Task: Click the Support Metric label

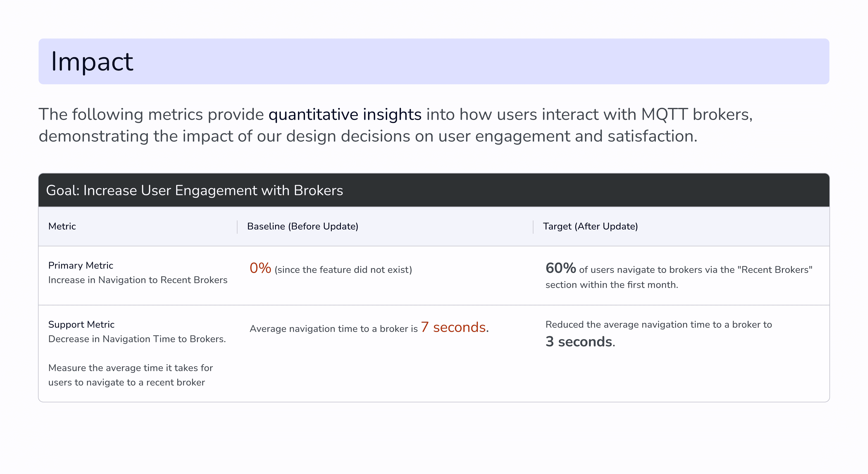Action: [x=81, y=324]
